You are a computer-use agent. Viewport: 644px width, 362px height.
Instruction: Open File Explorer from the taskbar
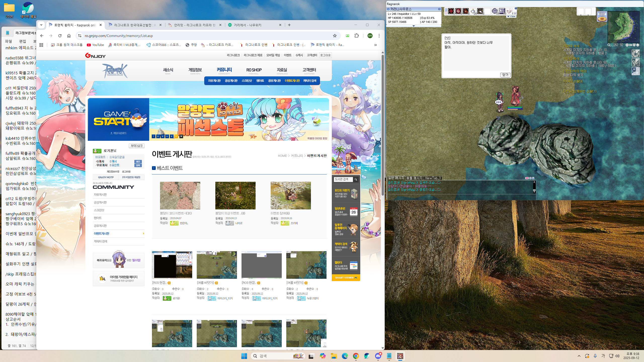(x=334, y=356)
